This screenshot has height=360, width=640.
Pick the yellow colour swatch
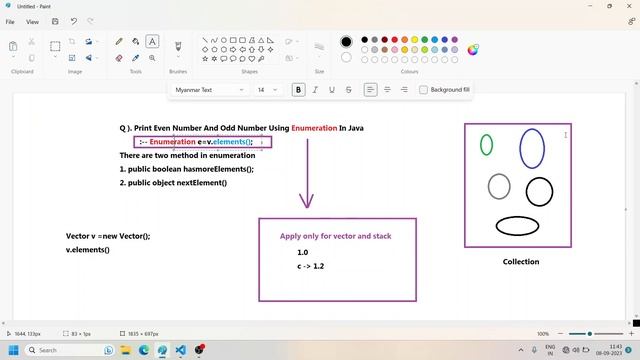coord(414,40)
